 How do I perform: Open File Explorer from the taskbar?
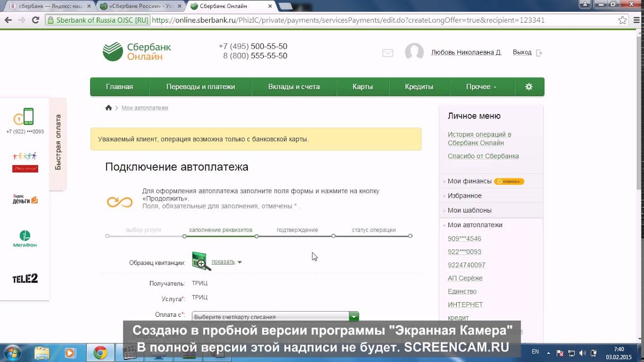[x=42, y=353]
